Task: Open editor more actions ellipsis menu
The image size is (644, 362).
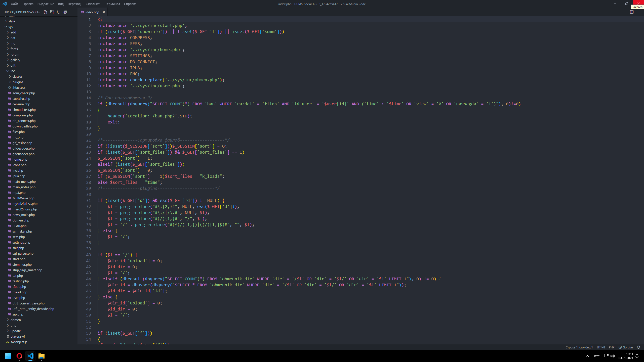Action: pos(638,12)
